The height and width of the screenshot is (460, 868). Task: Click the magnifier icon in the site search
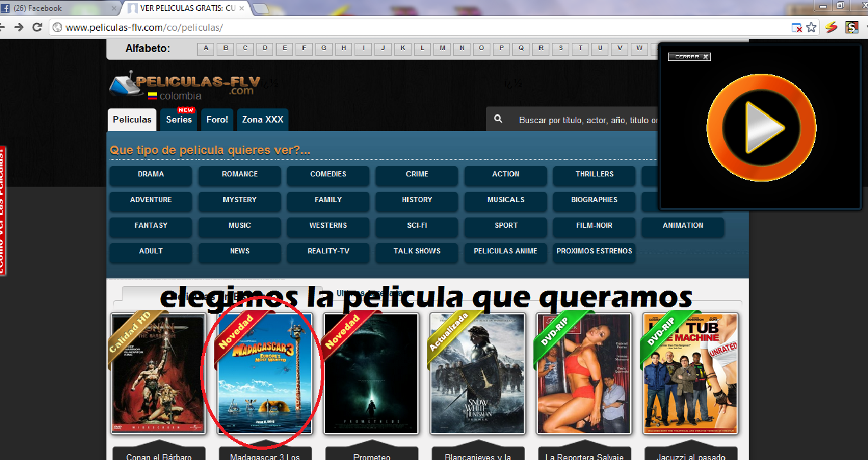click(498, 119)
